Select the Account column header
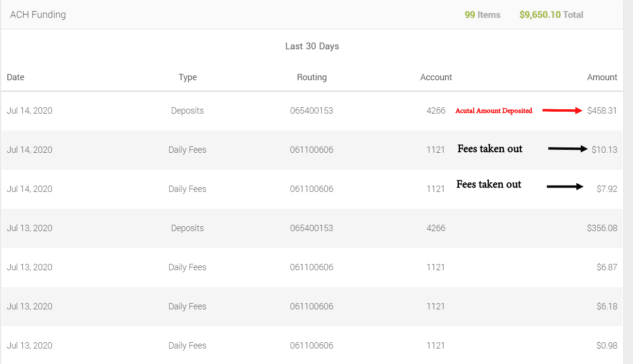 pyautogui.click(x=436, y=77)
